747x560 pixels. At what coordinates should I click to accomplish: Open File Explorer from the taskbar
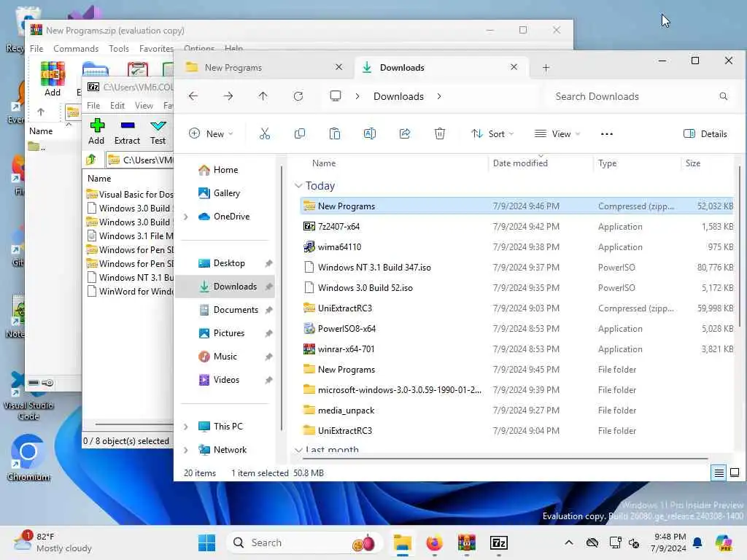[402, 542]
